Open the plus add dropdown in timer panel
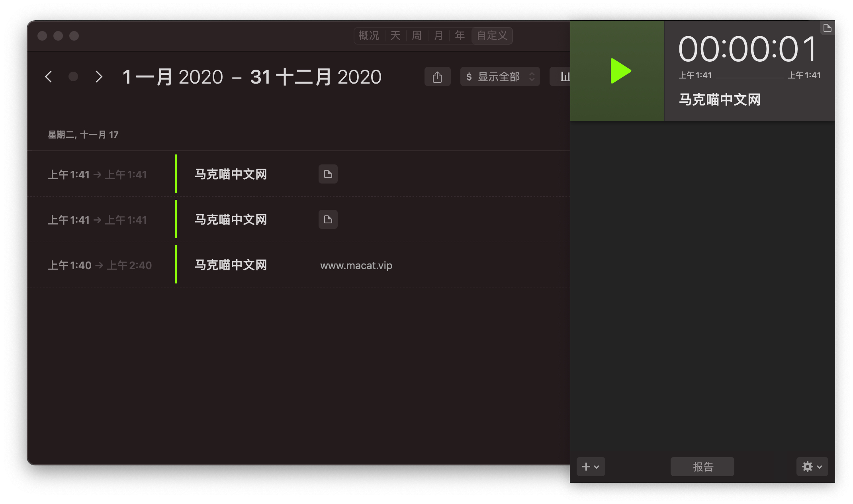Screen dimensions: 853x504 point(591,467)
